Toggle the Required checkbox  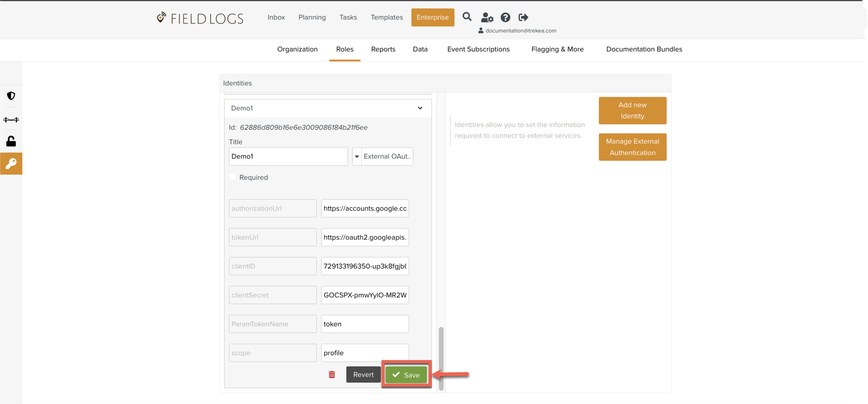click(233, 177)
